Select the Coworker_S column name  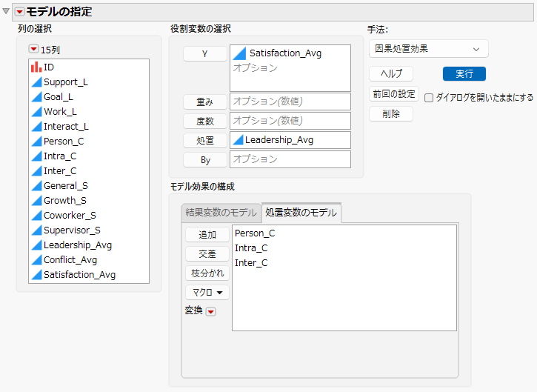click(70, 216)
